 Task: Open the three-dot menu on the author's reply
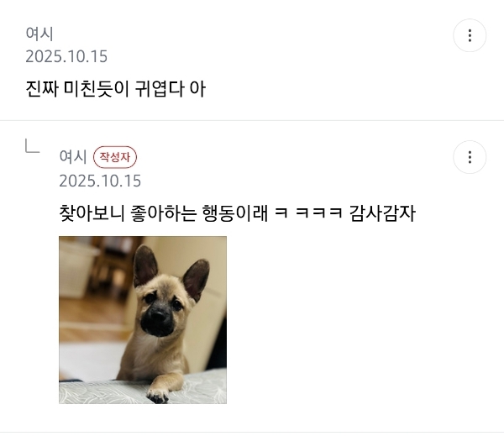(470, 157)
